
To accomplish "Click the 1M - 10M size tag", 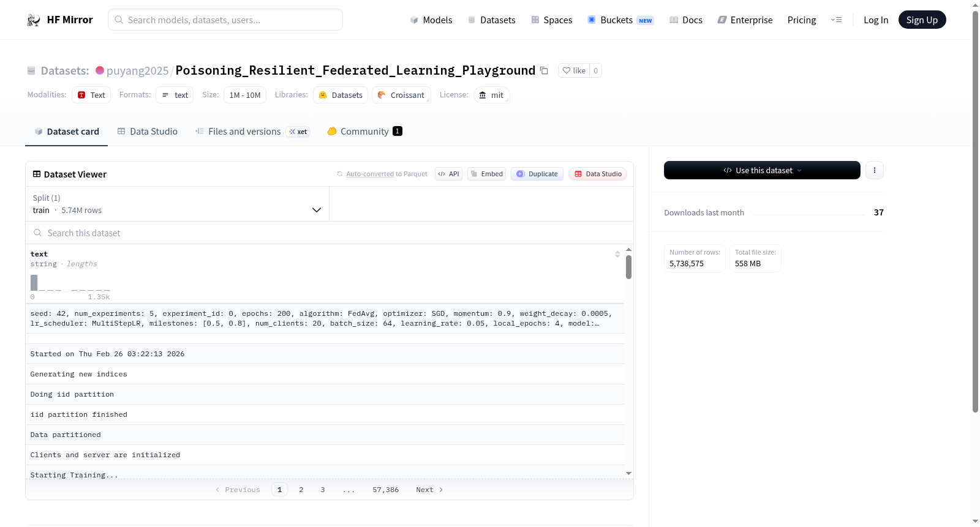I will (245, 95).
